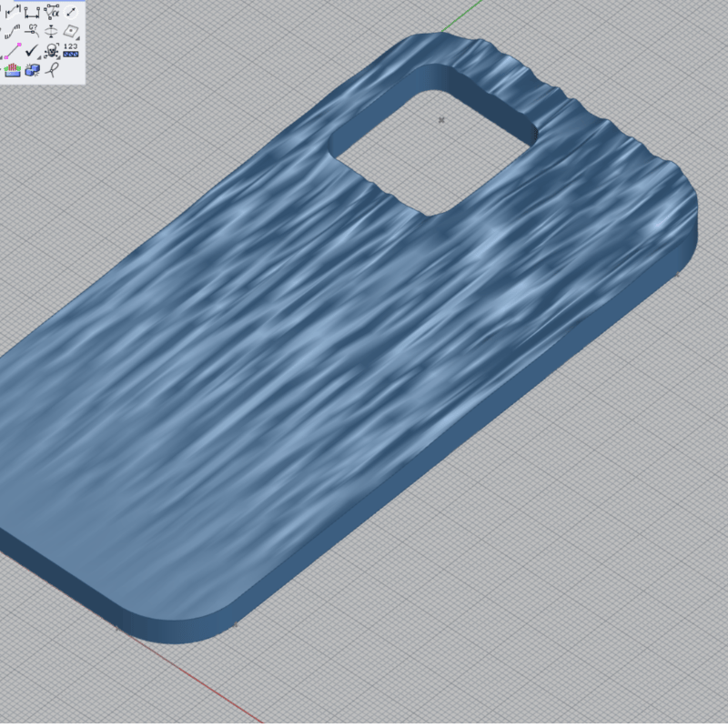The height and width of the screenshot is (728, 728).
Task: Click the skull Select Bad Objects icon
Action: point(52,52)
